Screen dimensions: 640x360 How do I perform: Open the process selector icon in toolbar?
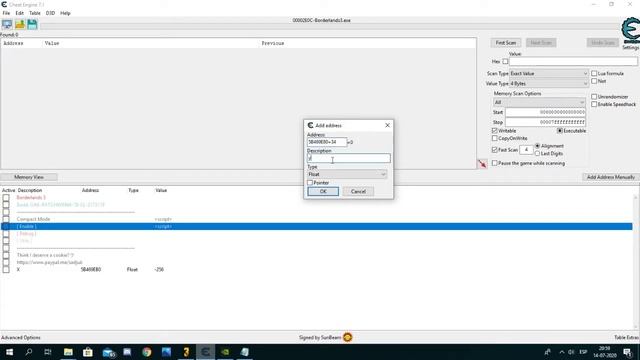click(x=7, y=24)
